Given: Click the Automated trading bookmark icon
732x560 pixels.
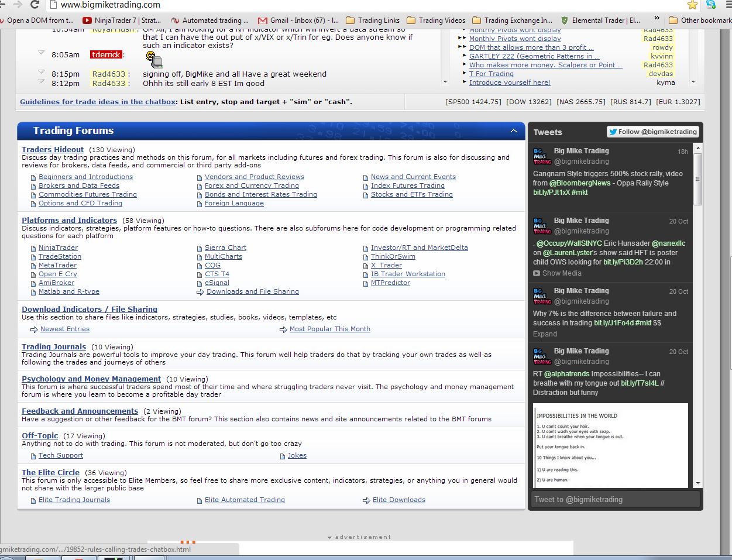Looking at the screenshot, I should (174, 20).
